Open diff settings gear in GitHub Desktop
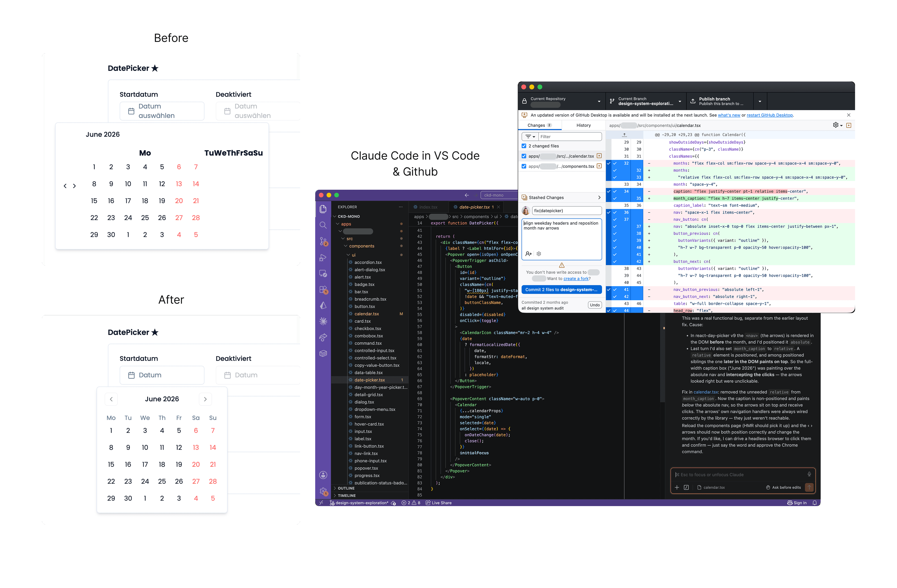897x588 pixels. point(837,125)
